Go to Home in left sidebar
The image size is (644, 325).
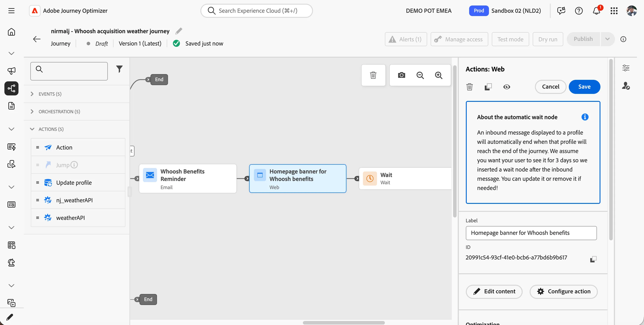11,32
